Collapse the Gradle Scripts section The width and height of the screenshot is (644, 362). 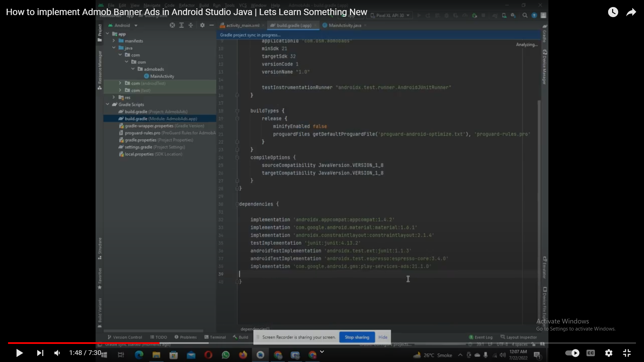107,104
